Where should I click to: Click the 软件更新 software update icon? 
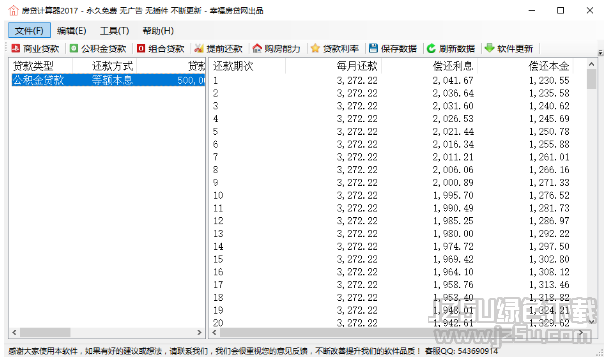coord(489,48)
